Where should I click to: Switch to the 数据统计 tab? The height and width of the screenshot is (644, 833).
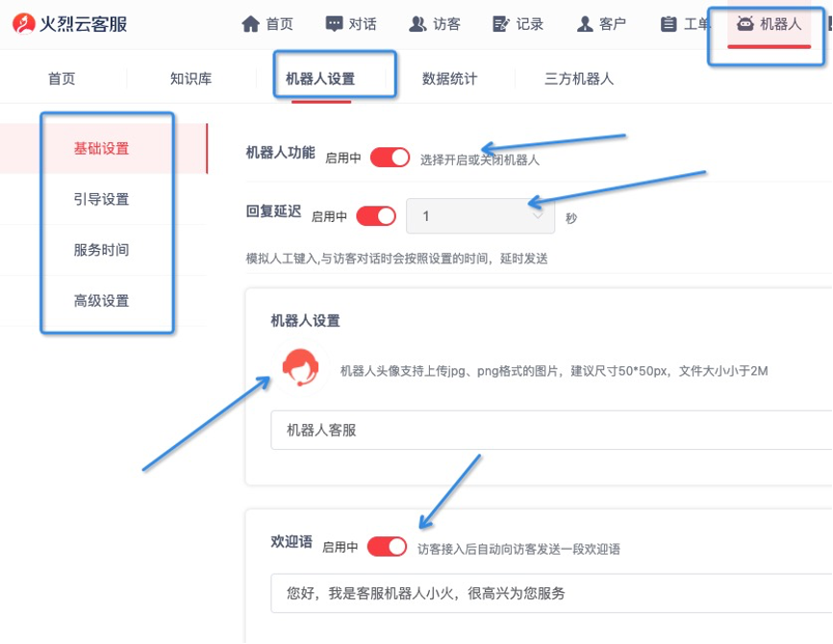(x=449, y=79)
